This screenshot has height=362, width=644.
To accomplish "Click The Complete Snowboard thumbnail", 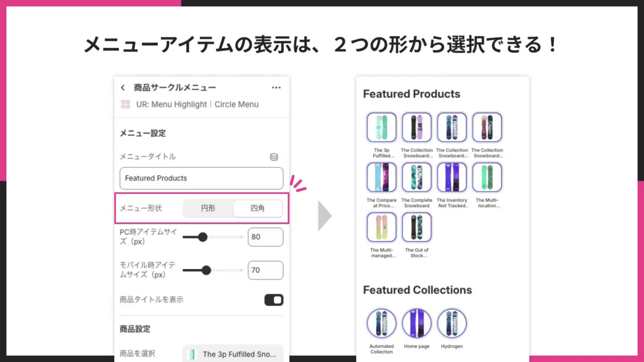I will pos(416,178).
